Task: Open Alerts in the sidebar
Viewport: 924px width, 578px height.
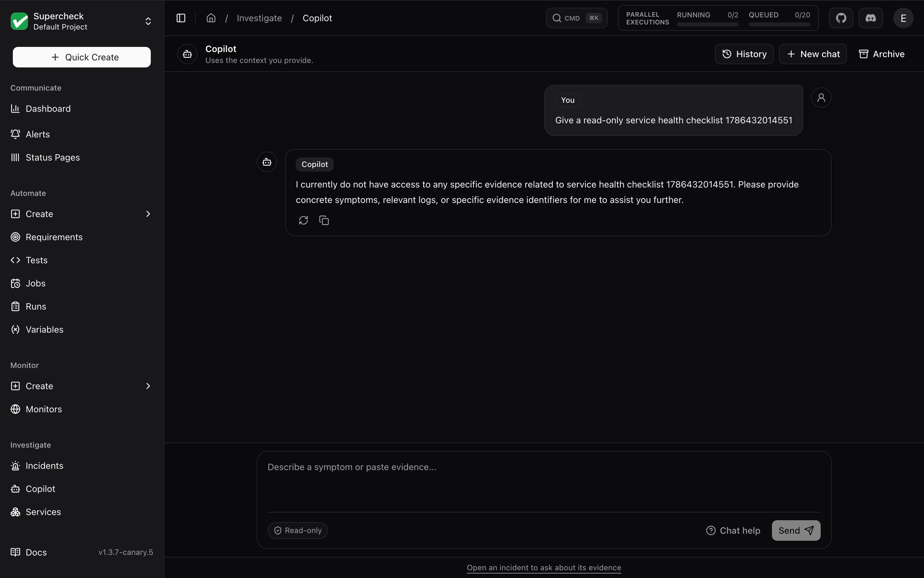Action: (x=82, y=134)
